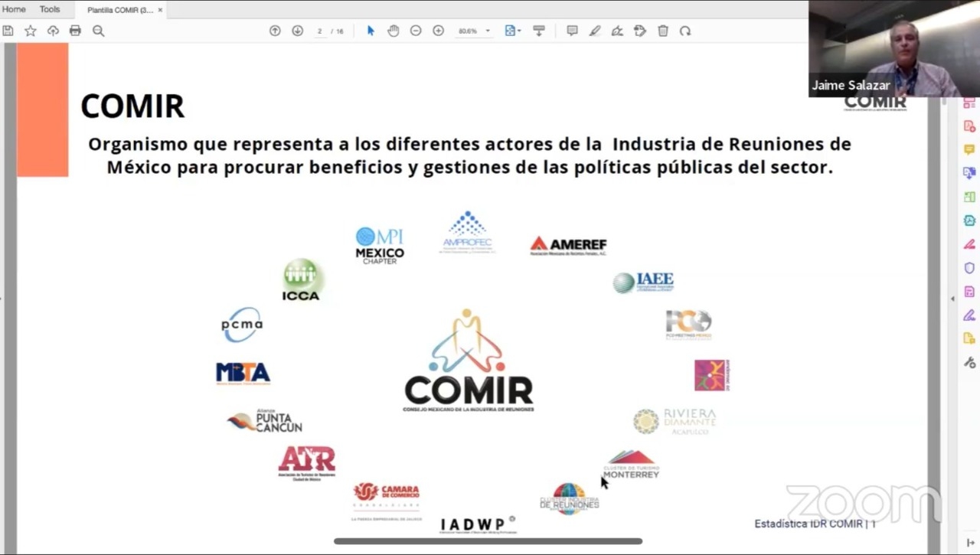Print the document using printer icon
Screen dimensions: 980x555
[x=75, y=31]
